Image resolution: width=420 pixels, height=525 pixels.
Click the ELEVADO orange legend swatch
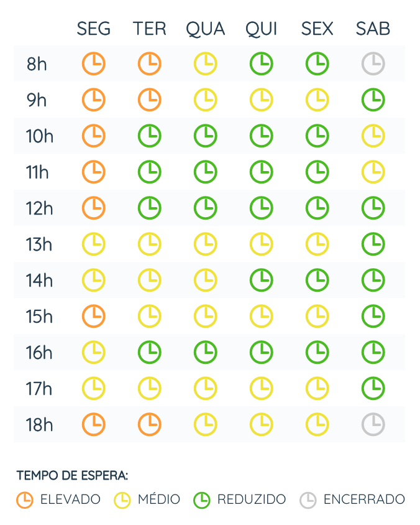coord(25,499)
